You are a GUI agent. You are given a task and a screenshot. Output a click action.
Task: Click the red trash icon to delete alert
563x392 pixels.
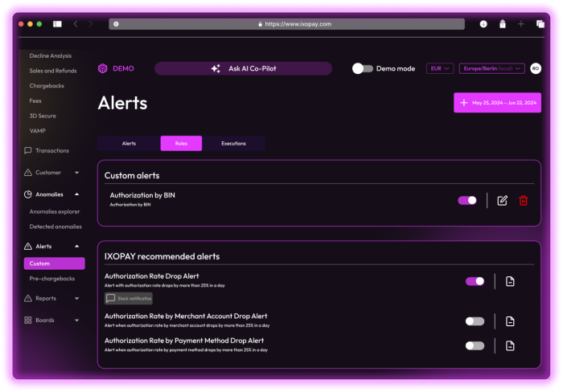(524, 200)
